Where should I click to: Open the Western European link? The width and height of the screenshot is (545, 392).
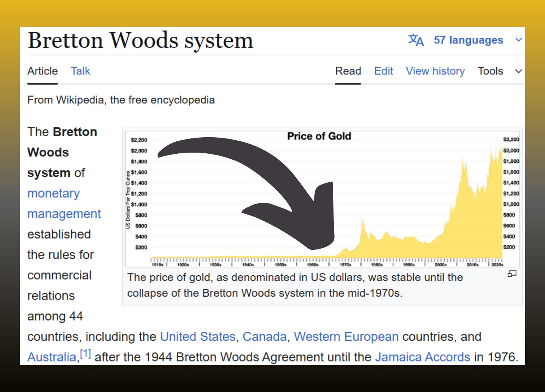(346, 337)
